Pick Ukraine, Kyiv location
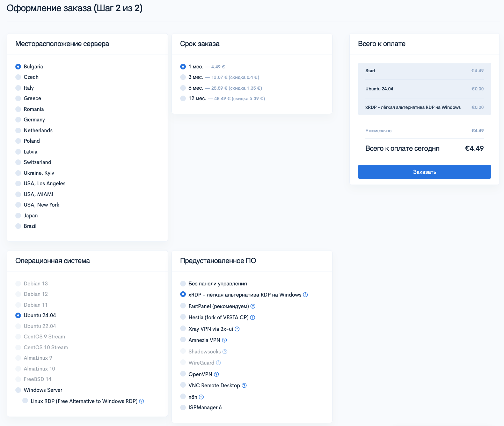The width and height of the screenshot is (504, 426). coord(18,173)
